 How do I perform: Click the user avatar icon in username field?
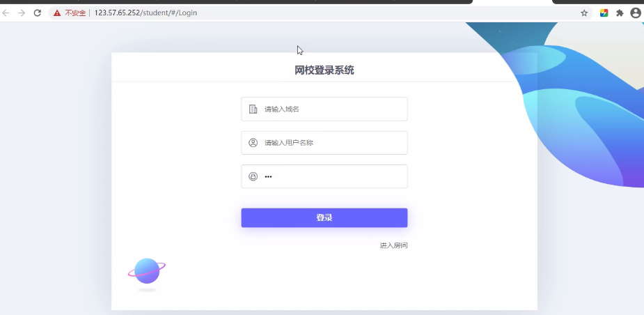tap(253, 143)
